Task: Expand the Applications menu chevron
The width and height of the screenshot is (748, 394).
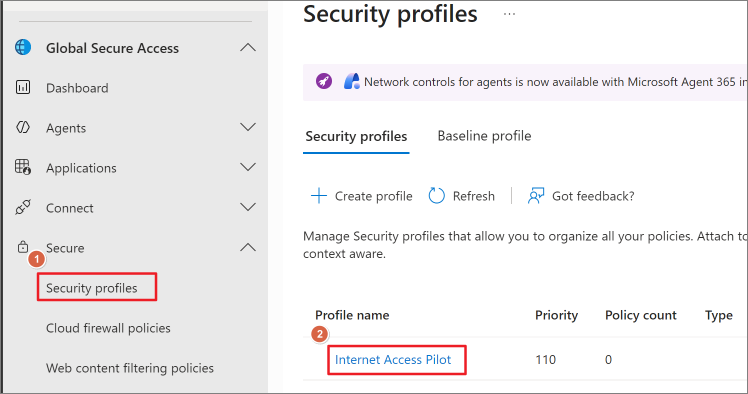Action: point(248,167)
